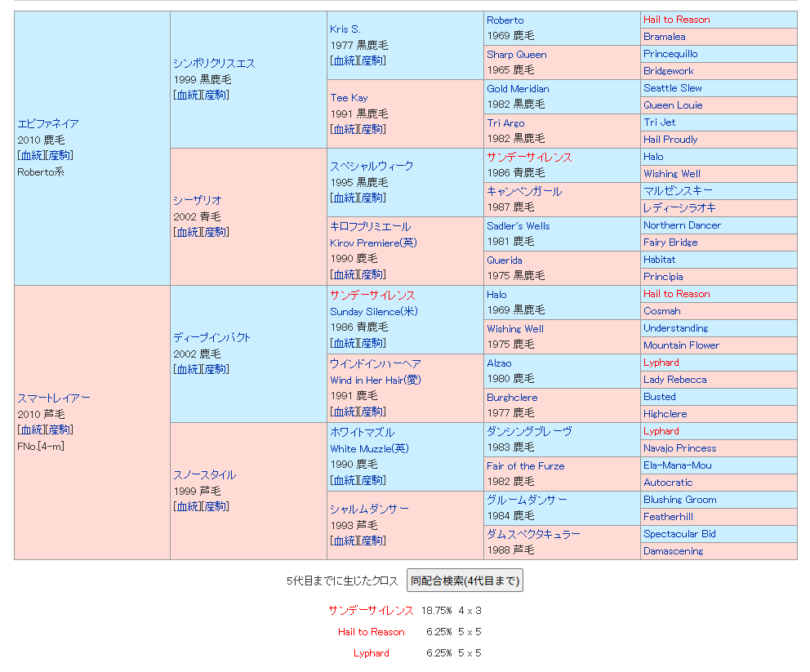Image resolution: width=810 pixels, height=672 pixels.
Task: Open the マルゼンスキー link
Action: pyautogui.click(x=678, y=190)
